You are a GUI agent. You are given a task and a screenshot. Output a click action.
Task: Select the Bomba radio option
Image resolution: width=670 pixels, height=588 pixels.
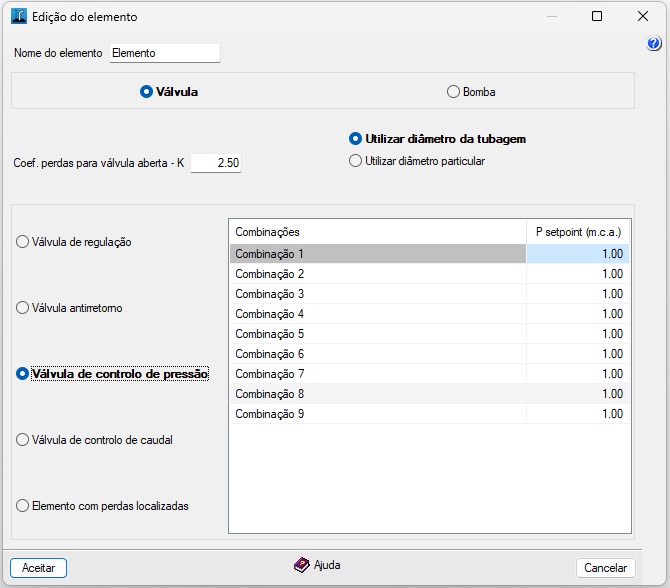click(453, 92)
